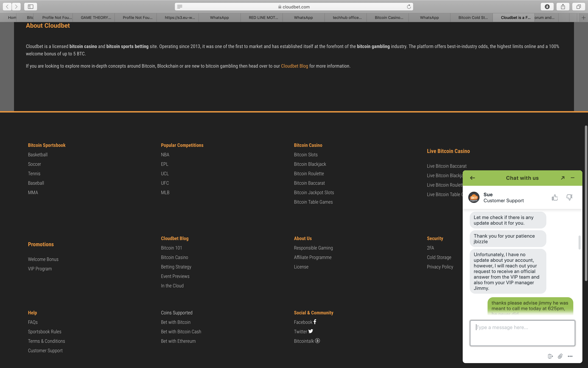Image resolution: width=588 pixels, height=368 pixels.
Task: Click the Safari share button
Action: click(x=563, y=7)
